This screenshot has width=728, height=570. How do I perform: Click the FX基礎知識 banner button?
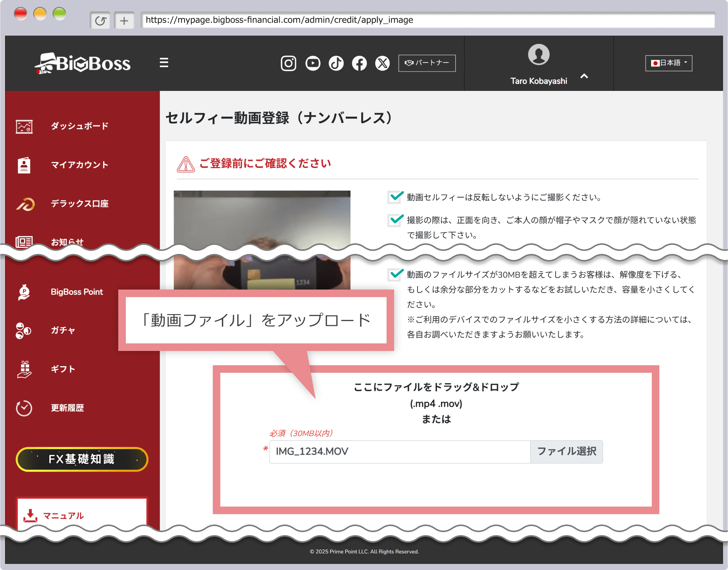point(82,459)
